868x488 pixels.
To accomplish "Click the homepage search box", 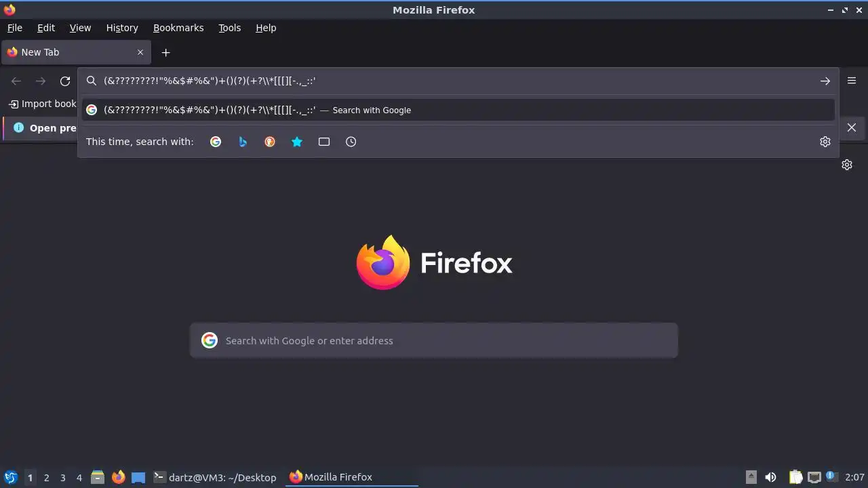I will tap(434, 340).
